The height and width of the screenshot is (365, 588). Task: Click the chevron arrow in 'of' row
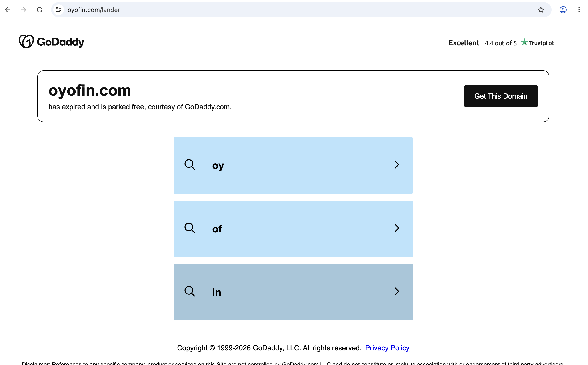[396, 228]
